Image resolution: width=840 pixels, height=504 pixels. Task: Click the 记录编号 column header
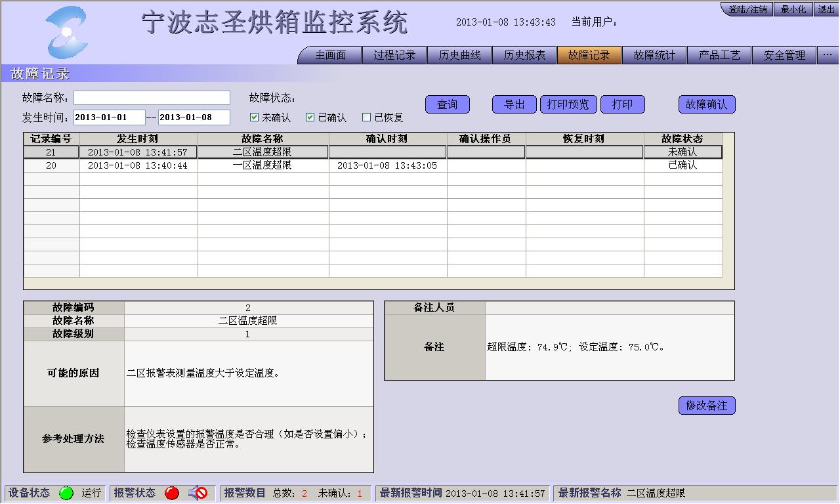tap(51, 139)
